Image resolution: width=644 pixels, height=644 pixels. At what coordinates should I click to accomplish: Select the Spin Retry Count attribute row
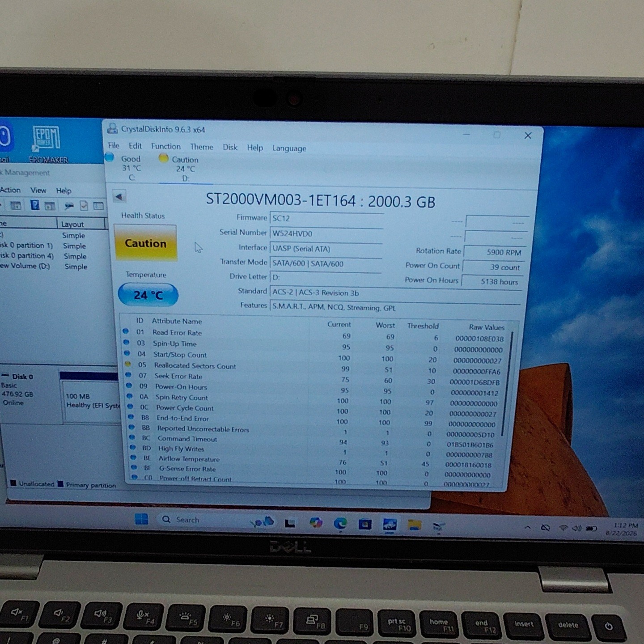(314, 399)
